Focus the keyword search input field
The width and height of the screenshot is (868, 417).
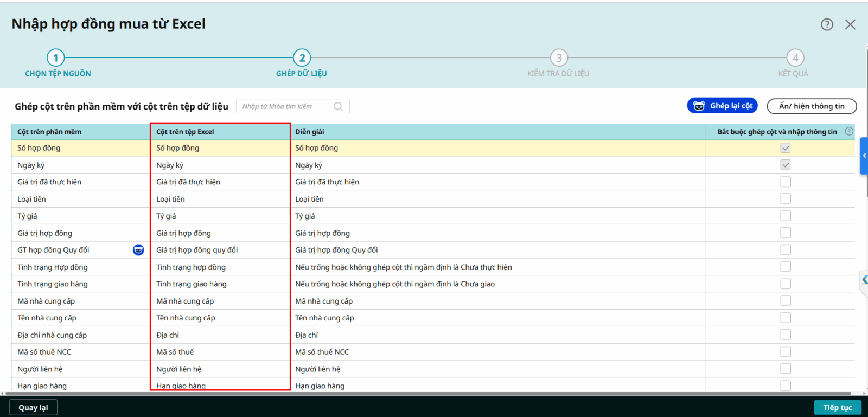pos(286,106)
